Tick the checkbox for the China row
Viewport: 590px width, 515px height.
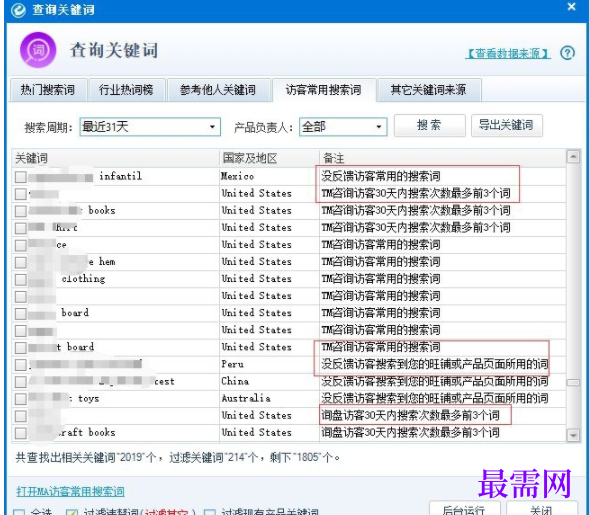point(21,382)
